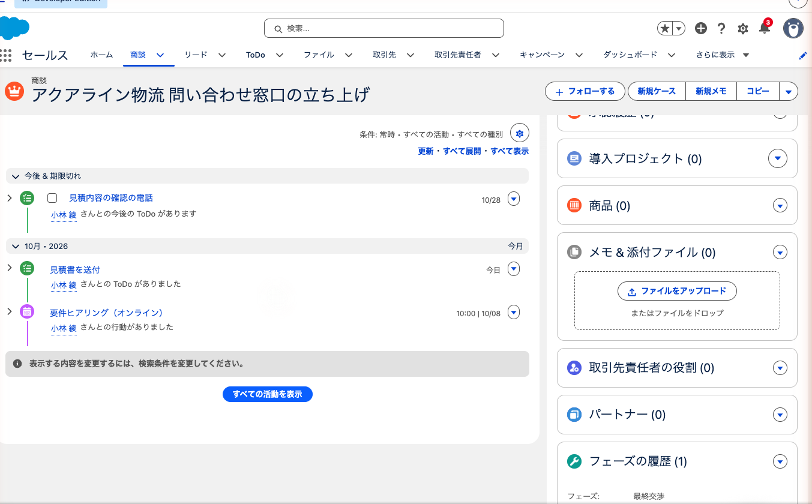Viewport: 812px width, 504px height.
Task: Click the 更新 link in timeline
Action: click(x=426, y=151)
